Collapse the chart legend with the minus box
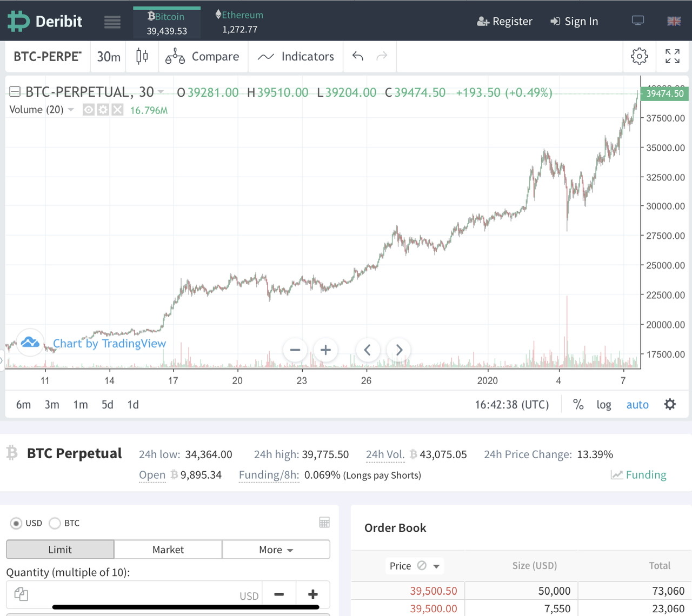 (x=15, y=92)
